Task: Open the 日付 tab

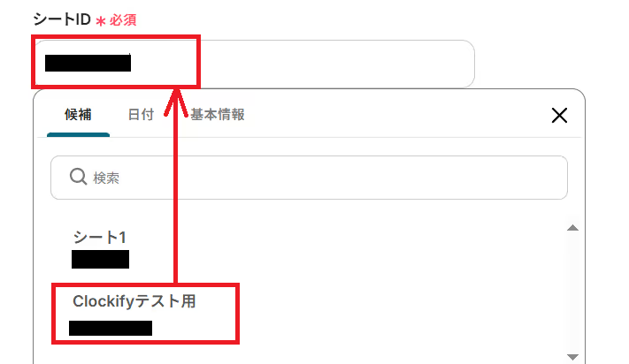Action: point(141,115)
